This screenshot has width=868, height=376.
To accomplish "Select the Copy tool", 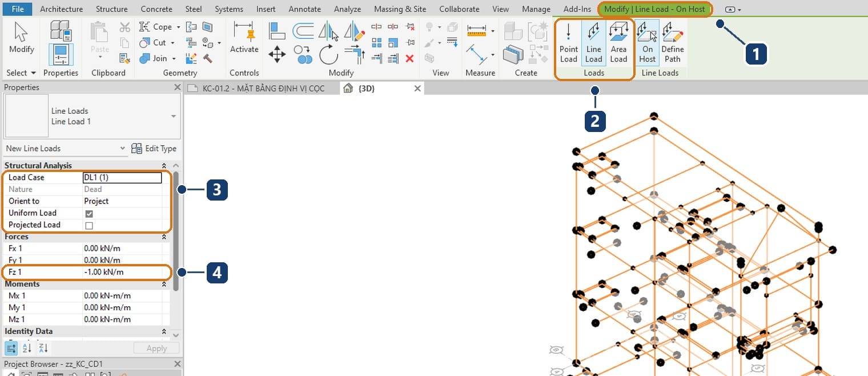I will coord(303,55).
